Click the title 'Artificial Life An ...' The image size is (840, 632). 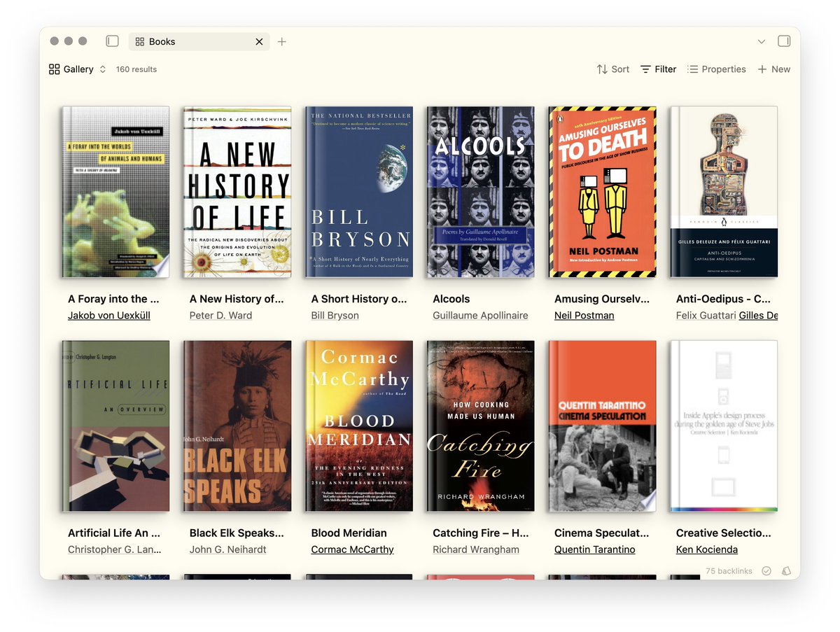click(x=114, y=533)
